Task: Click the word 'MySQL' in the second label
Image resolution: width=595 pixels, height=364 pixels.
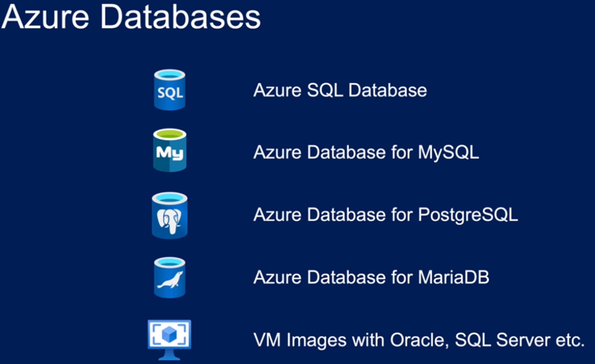Action: coord(449,153)
